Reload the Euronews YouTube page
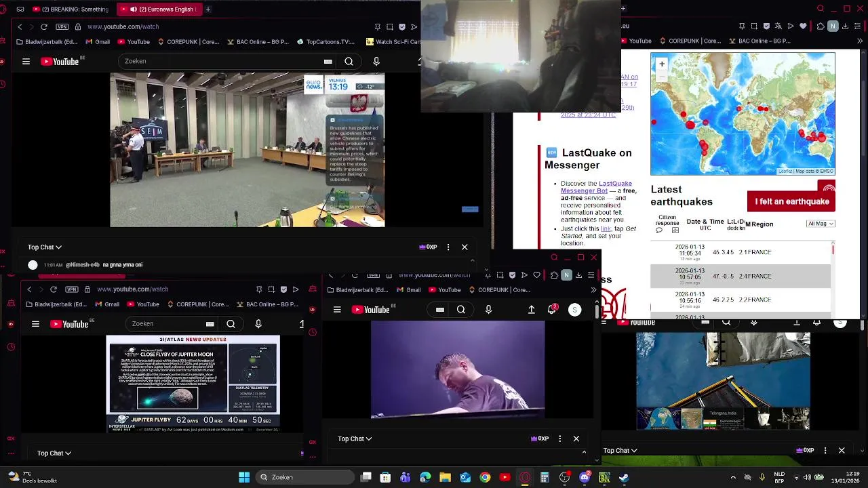The height and width of the screenshot is (488, 868). click(x=44, y=26)
